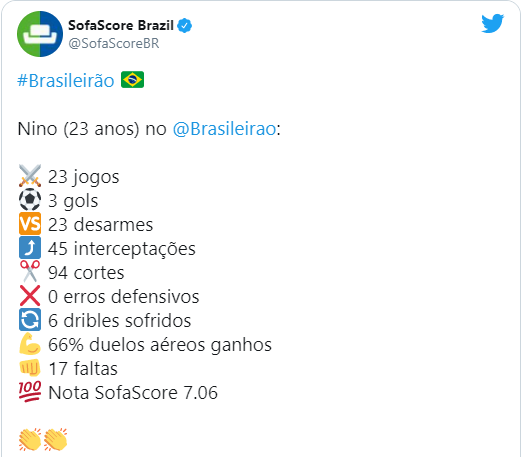The image size is (523, 457).
Task: Click the @SofaScoreBR handle
Action: click(x=114, y=43)
